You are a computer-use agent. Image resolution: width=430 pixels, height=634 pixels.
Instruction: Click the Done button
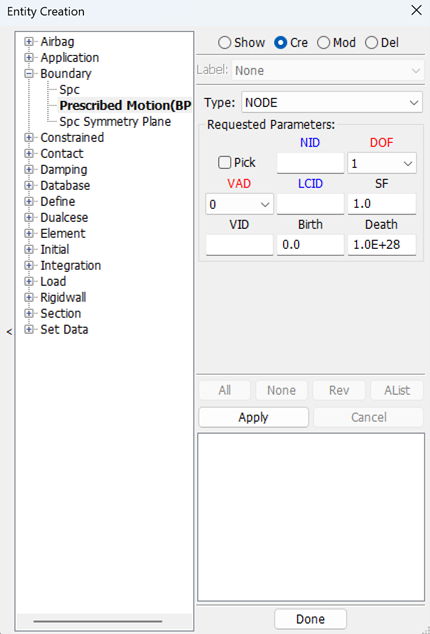coord(310,619)
